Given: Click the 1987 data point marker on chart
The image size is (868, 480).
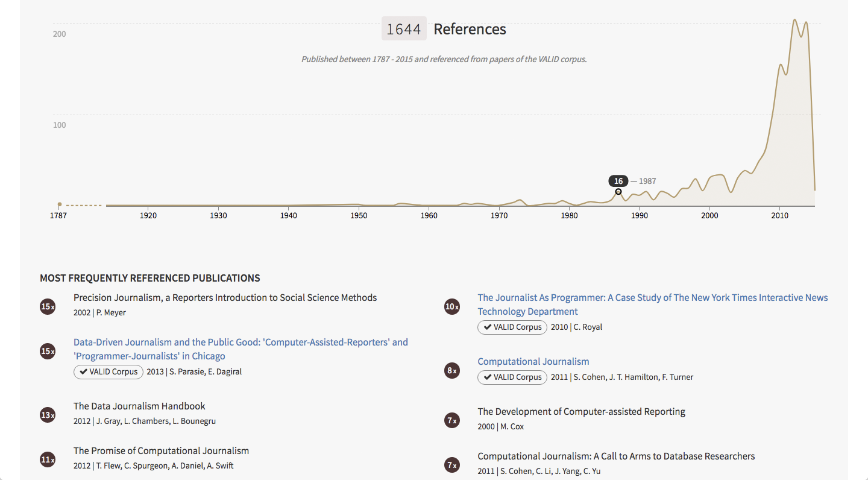Looking at the screenshot, I should (618, 192).
